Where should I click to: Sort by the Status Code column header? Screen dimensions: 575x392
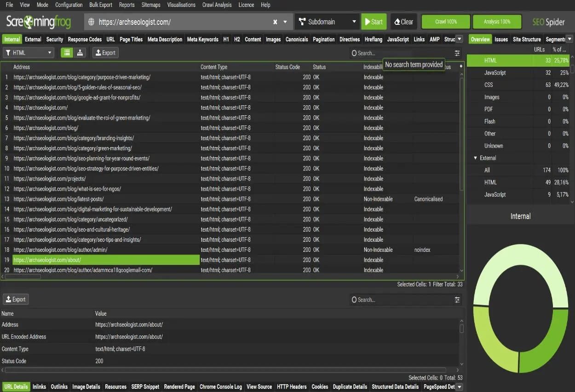pos(287,67)
